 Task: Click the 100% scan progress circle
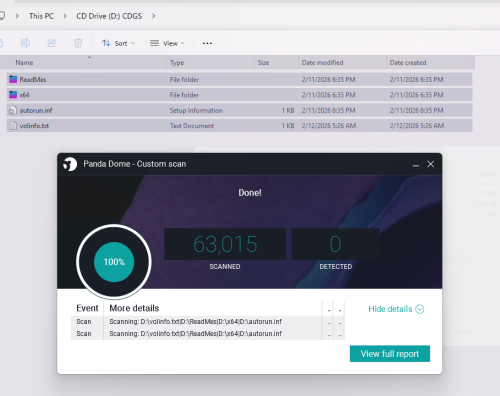114,262
